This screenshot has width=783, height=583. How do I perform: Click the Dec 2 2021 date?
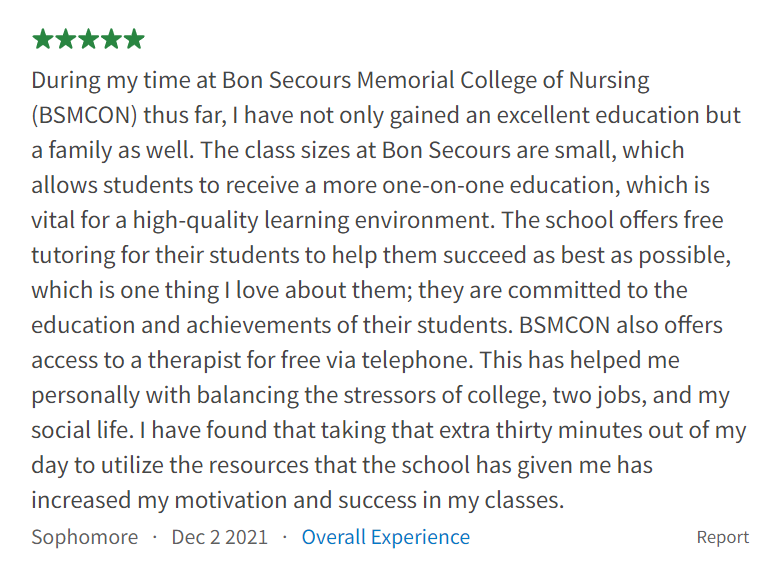[x=220, y=537]
